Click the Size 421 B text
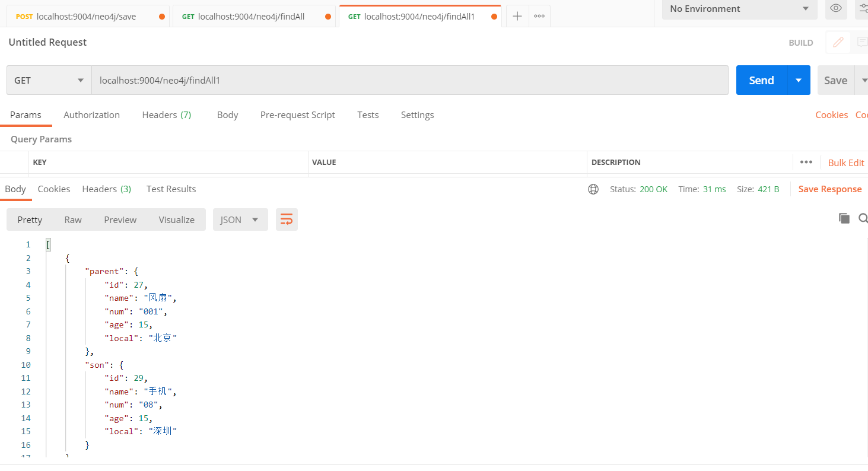This screenshot has width=868, height=471. click(758, 189)
